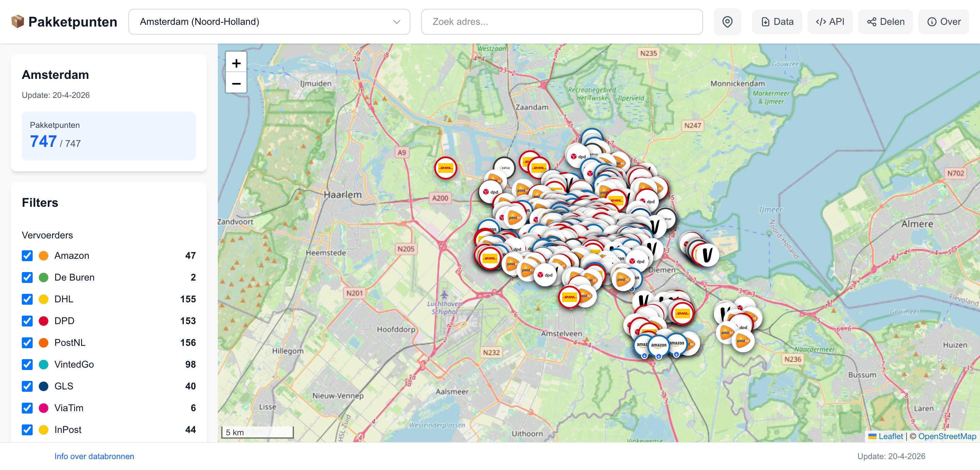The width and height of the screenshot is (980, 470).
Task: Click the bottom PostNL marker in the far-east cluster
Action: tap(742, 341)
